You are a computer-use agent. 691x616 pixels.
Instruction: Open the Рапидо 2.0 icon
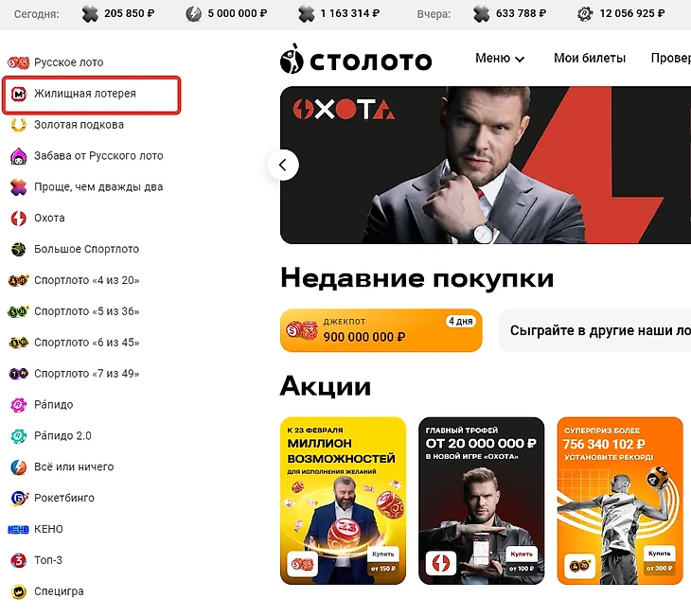[19, 436]
